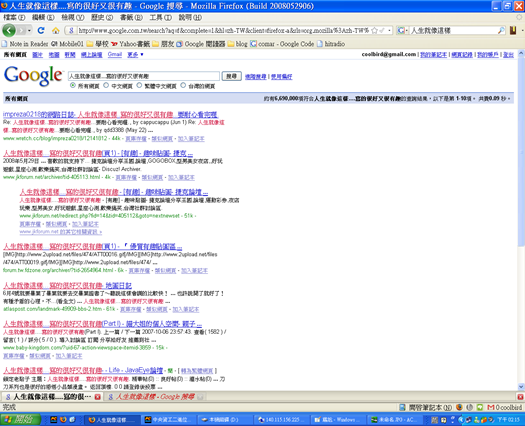The width and height of the screenshot is (525, 426).
Task: Click the Firefox-style status bar icon
Action: coord(459,407)
